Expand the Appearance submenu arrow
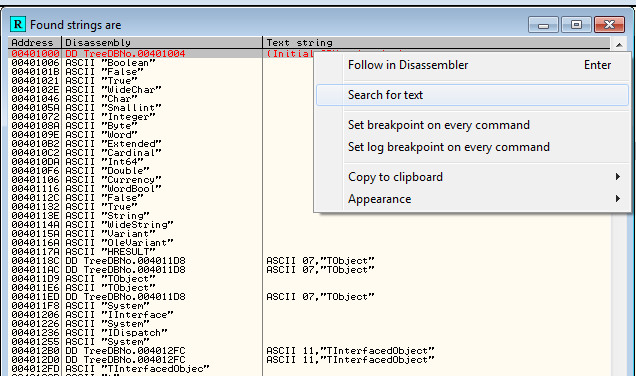The height and width of the screenshot is (376, 636). coord(618,198)
